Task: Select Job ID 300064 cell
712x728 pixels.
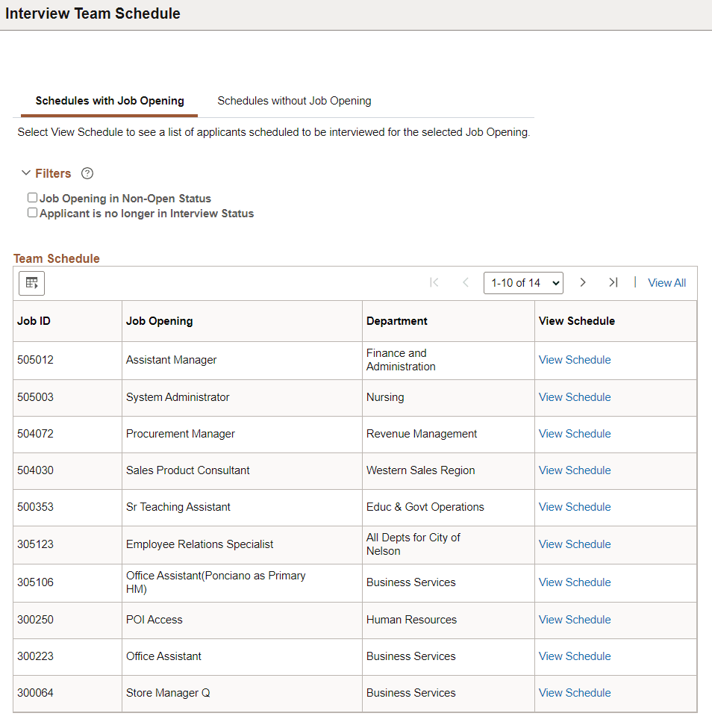Action: click(x=67, y=693)
